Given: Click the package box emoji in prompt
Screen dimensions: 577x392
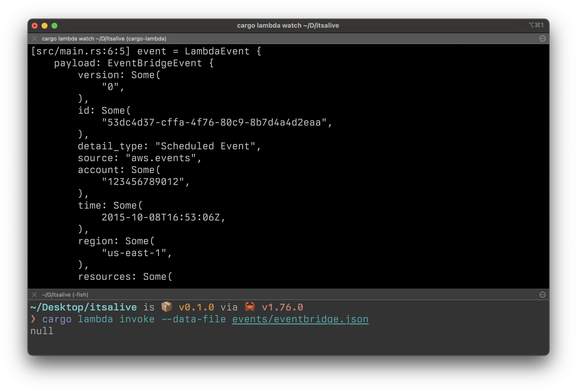Looking at the screenshot, I should [167, 307].
